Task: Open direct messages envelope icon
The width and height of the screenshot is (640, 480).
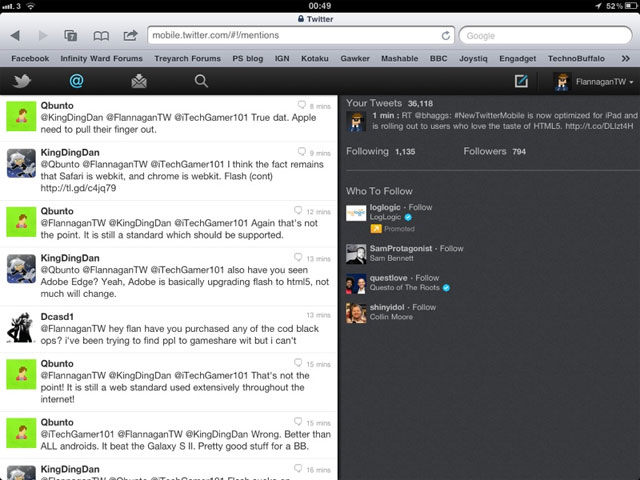Action: click(139, 81)
